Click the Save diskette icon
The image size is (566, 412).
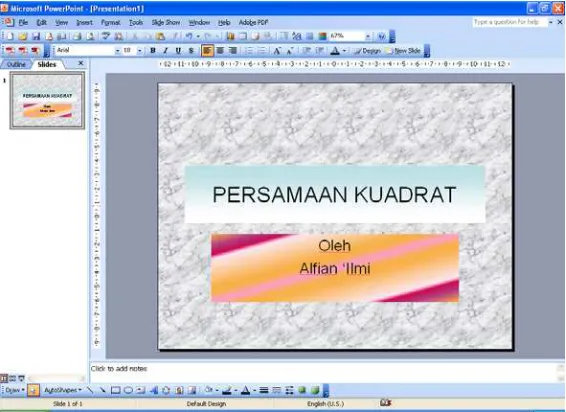pos(36,36)
